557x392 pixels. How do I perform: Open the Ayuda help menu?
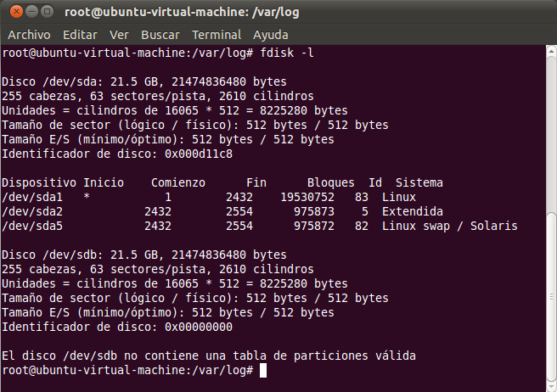coord(271,35)
